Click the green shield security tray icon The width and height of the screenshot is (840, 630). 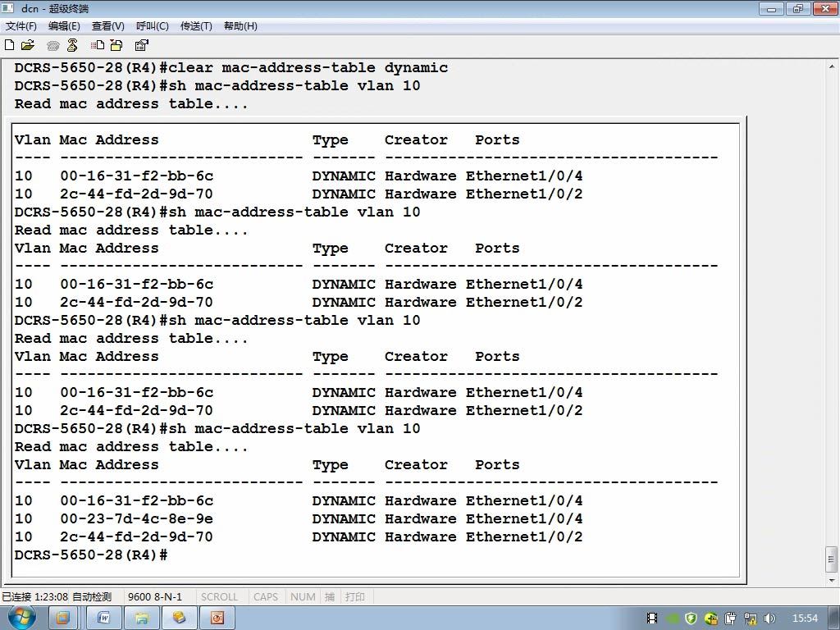click(x=691, y=619)
